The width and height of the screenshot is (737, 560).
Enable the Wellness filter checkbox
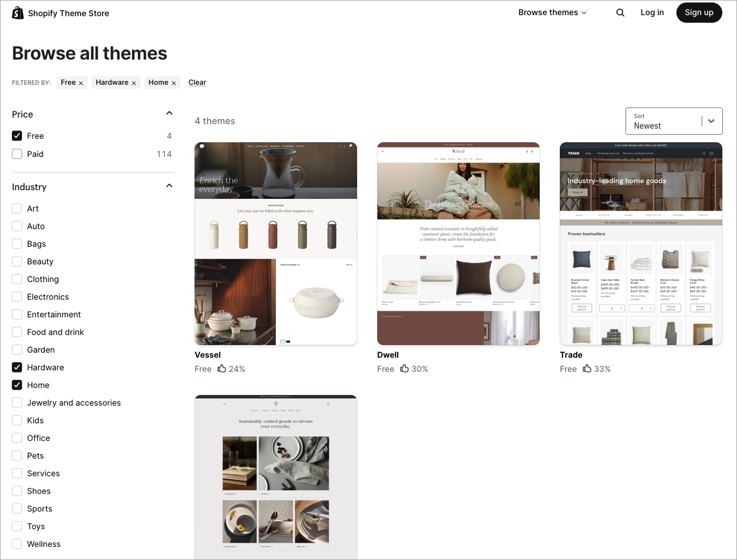point(17,544)
